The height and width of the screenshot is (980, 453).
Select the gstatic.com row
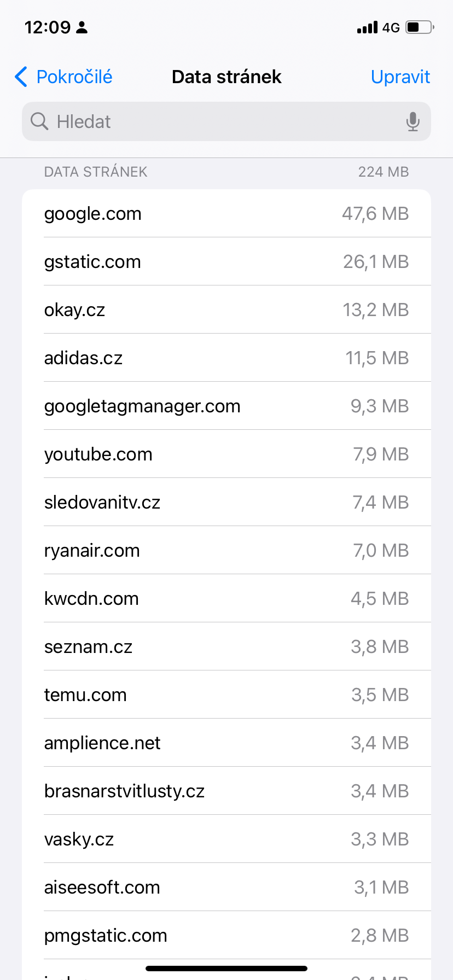coord(226,262)
